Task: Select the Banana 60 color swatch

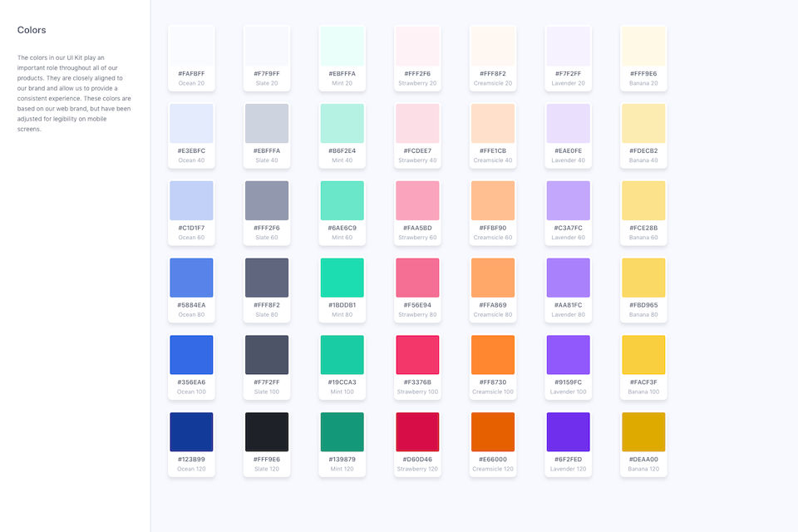Action: [643, 200]
